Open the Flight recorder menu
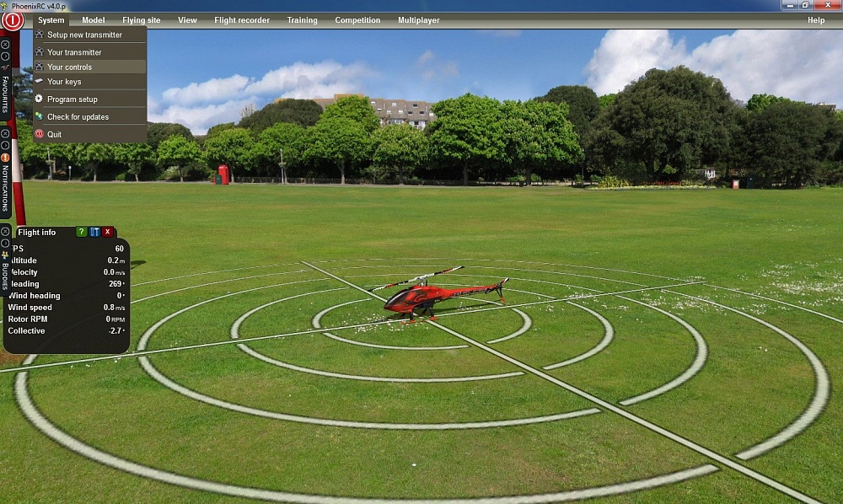The height and width of the screenshot is (504, 843). coord(242,20)
